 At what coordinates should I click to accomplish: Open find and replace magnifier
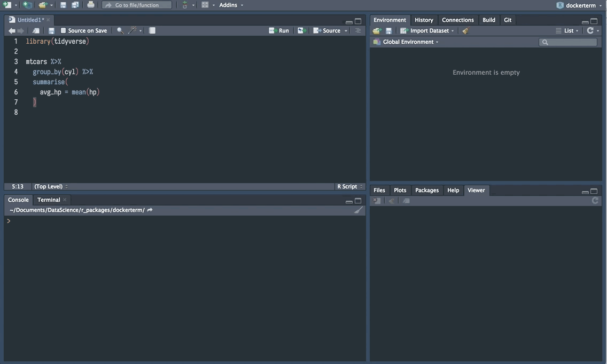(x=120, y=30)
